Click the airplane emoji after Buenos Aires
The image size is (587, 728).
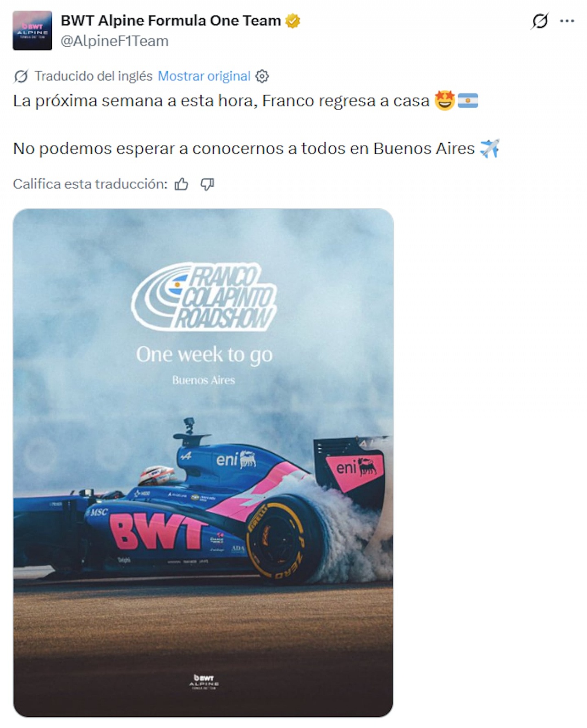[489, 149]
